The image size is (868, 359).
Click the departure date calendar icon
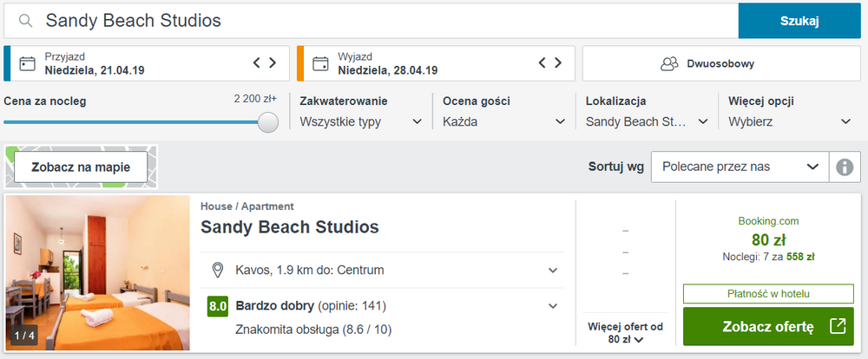coord(320,63)
